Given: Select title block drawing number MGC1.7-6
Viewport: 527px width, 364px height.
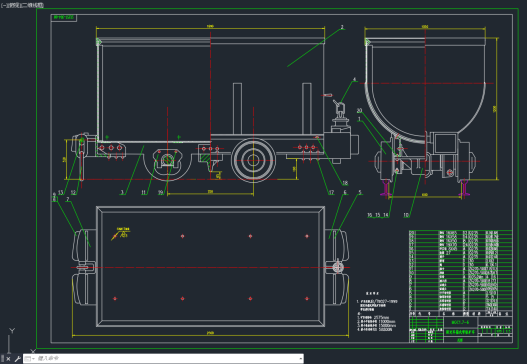Looking at the screenshot, I should click(460, 322).
